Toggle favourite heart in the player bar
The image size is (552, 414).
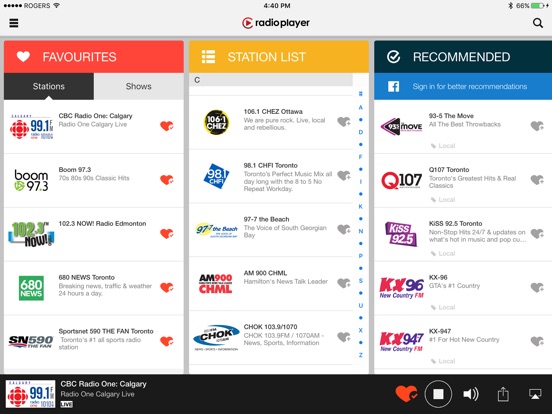coord(406,394)
